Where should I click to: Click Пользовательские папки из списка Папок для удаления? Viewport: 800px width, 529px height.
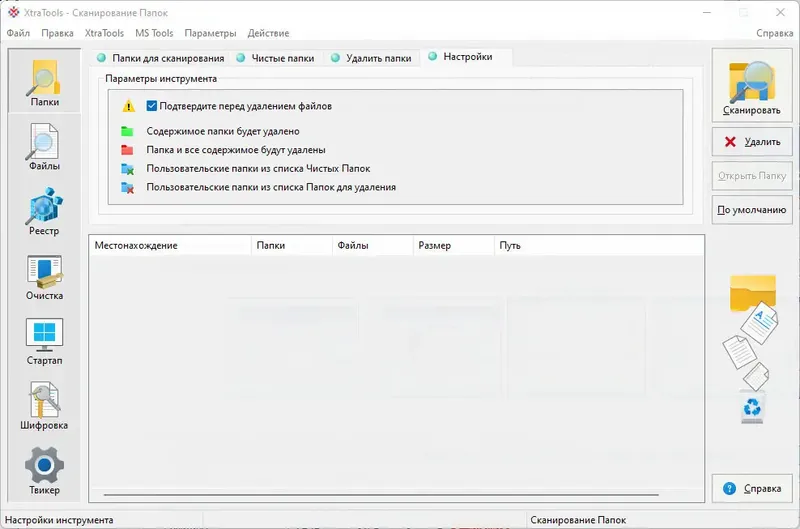271,187
